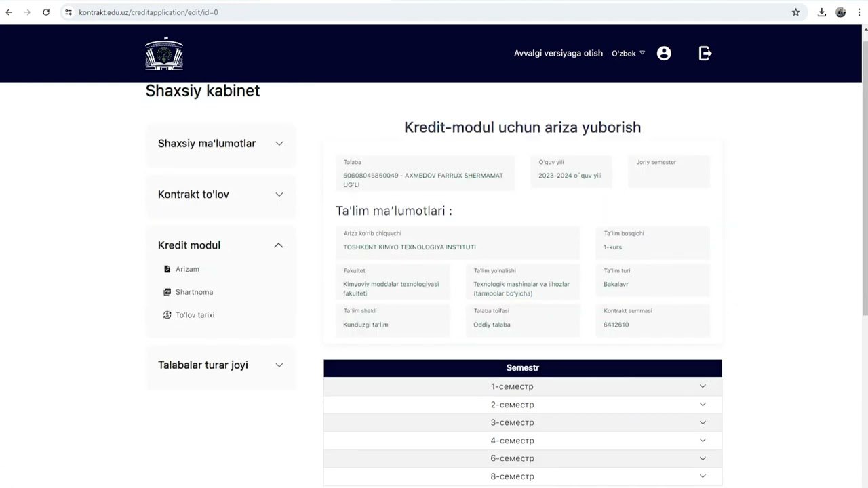The image size is (868, 488).
Task: Open the O'zbek language dropdown
Action: pyautogui.click(x=628, y=53)
